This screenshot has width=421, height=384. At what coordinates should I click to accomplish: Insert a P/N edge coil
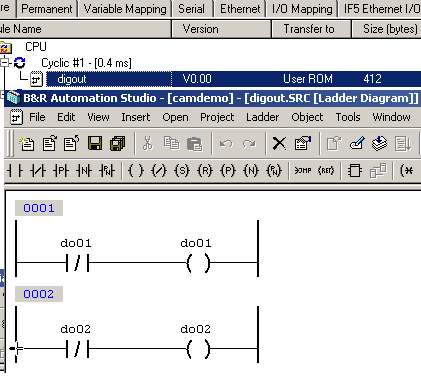[274, 171]
